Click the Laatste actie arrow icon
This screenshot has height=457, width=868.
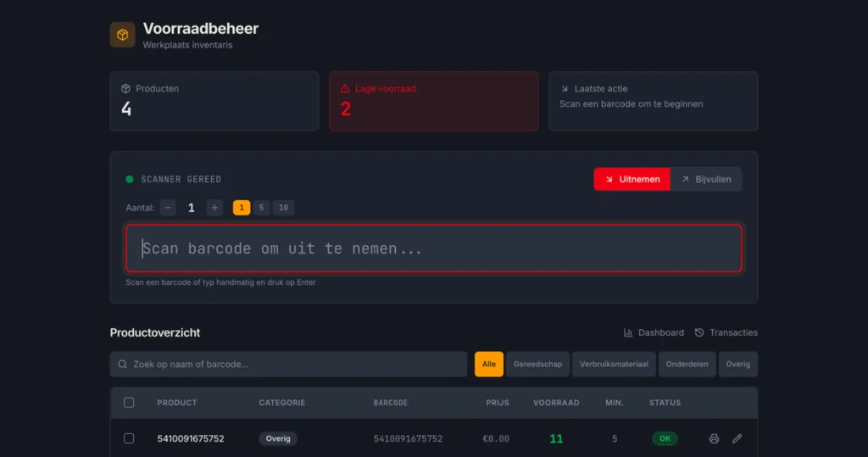click(x=565, y=89)
